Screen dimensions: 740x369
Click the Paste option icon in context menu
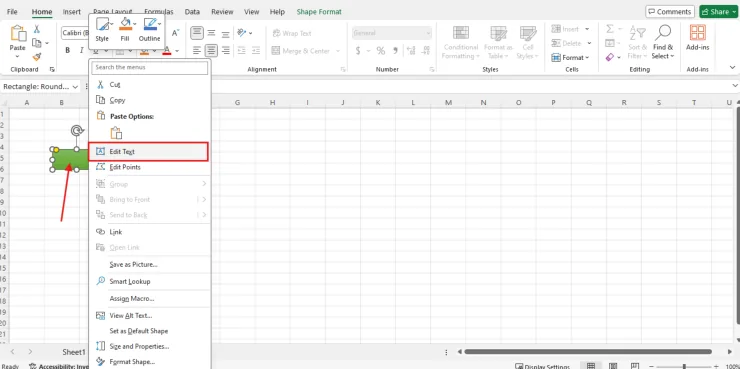click(x=116, y=133)
